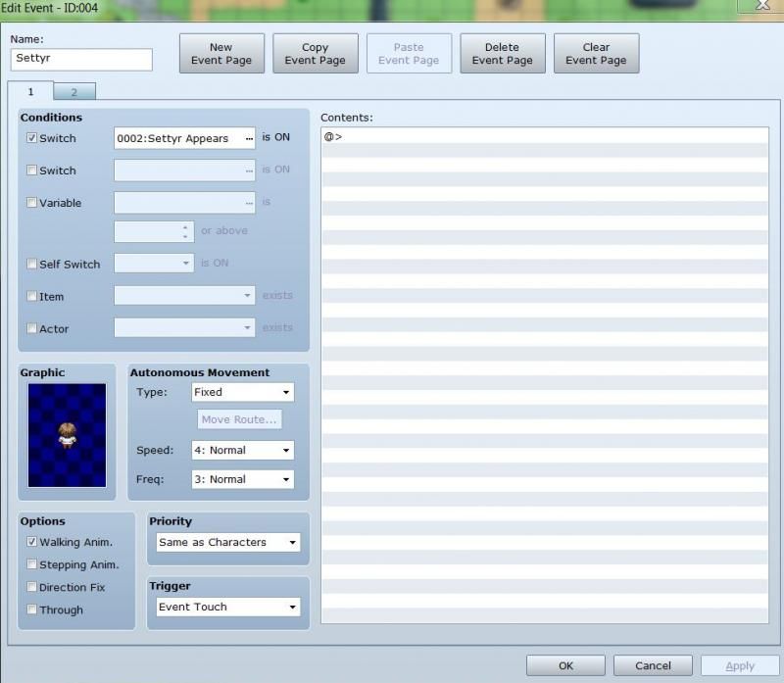Enable the second Switch condition checkbox
The width and height of the screenshot is (784, 683).
click(32, 171)
